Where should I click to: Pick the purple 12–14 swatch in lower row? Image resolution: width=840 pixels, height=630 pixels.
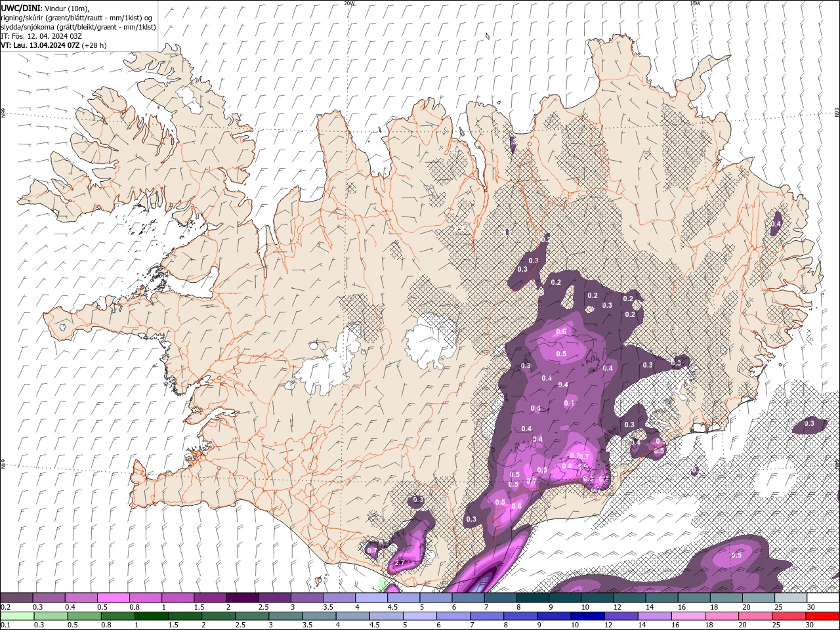click(621, 616)
